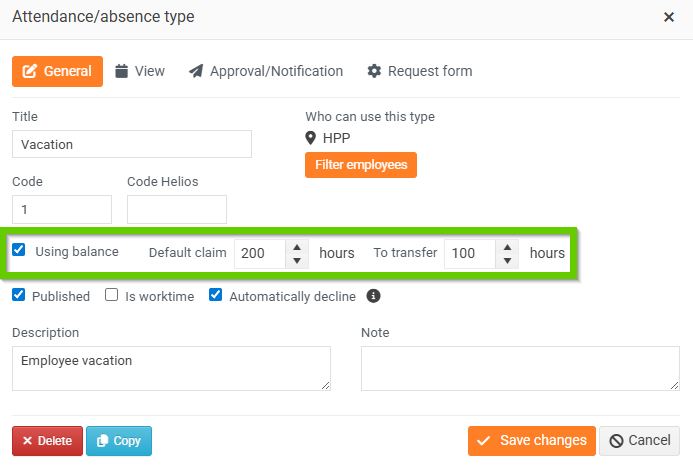Image resolution: width=693 pixels, height=468 pixels.
Task: Click the location pin icon next to HPP
Action: (x=311, y=138)
